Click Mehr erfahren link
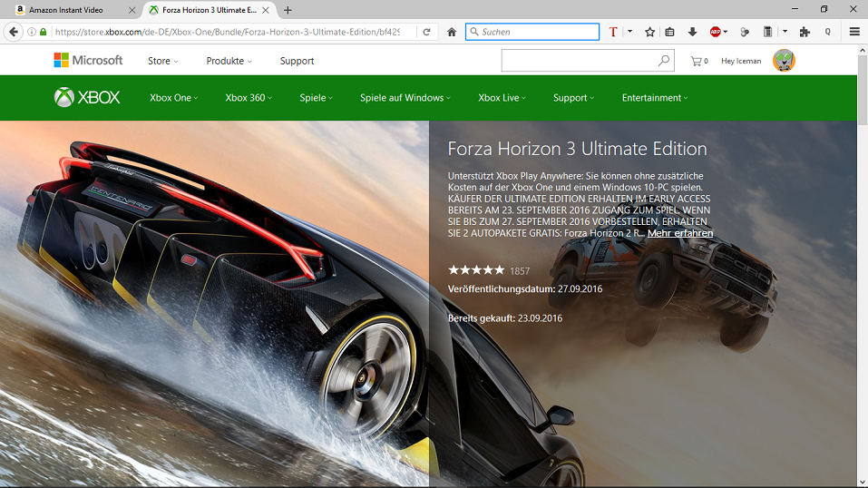 pyautogui.click(x=680, y=233)
